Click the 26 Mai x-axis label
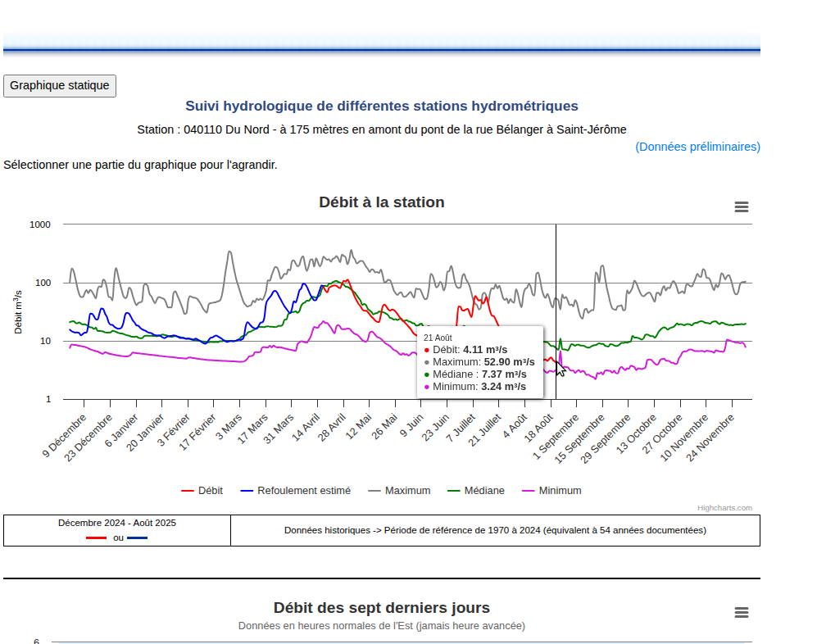817x644 pixels. [385, 427]
